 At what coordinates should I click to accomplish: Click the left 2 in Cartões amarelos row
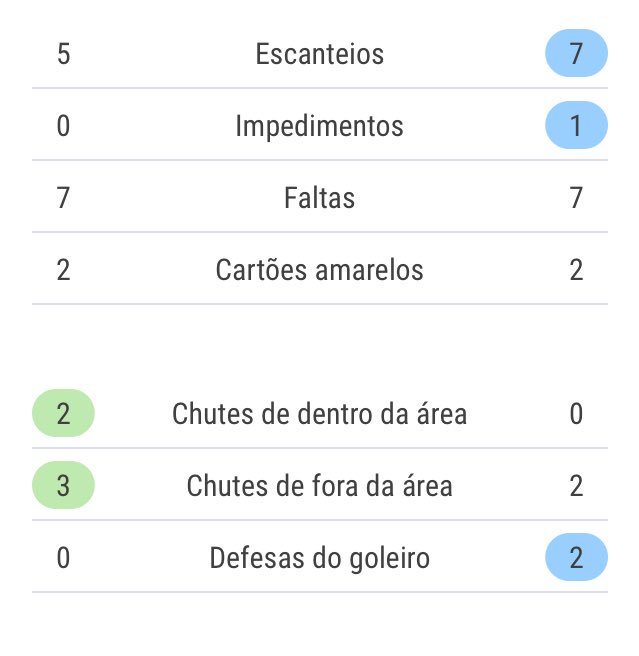pyautogui.click(x=63, y=270)
